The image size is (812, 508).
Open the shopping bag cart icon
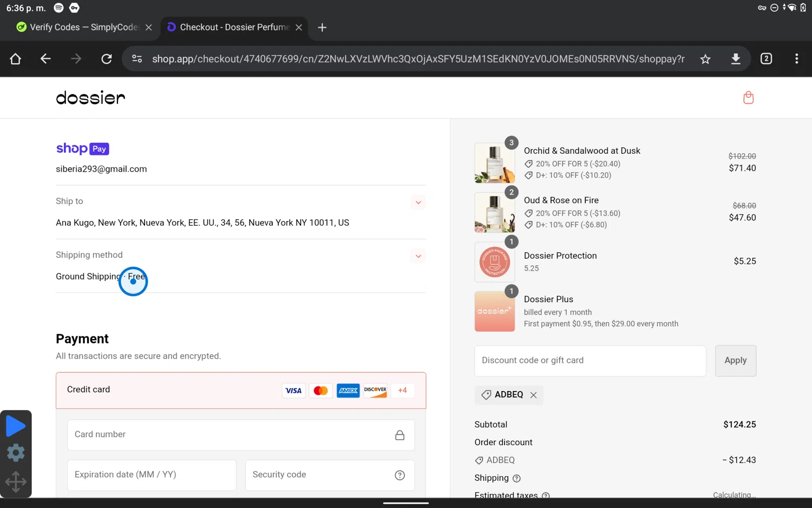(748, 97)
